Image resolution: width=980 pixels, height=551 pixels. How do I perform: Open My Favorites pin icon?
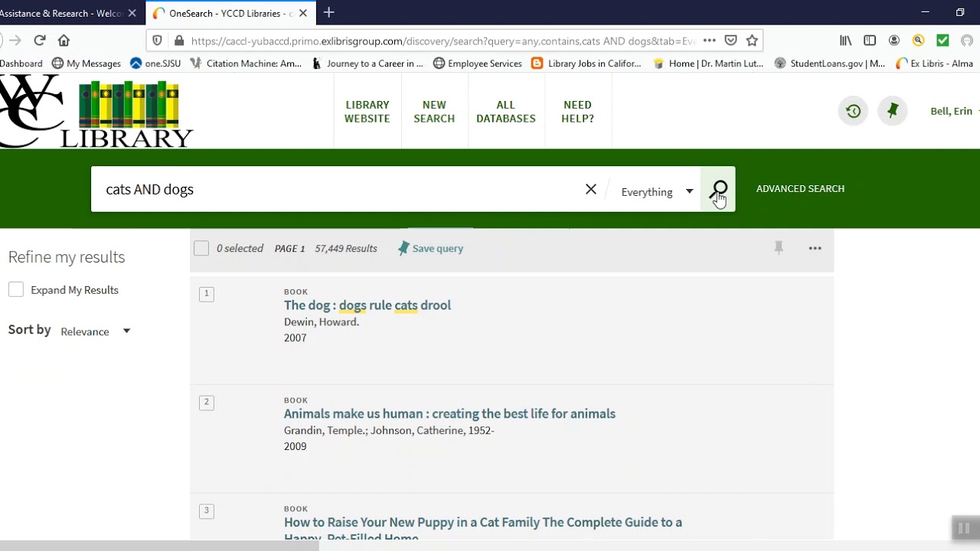pos(892,111)
